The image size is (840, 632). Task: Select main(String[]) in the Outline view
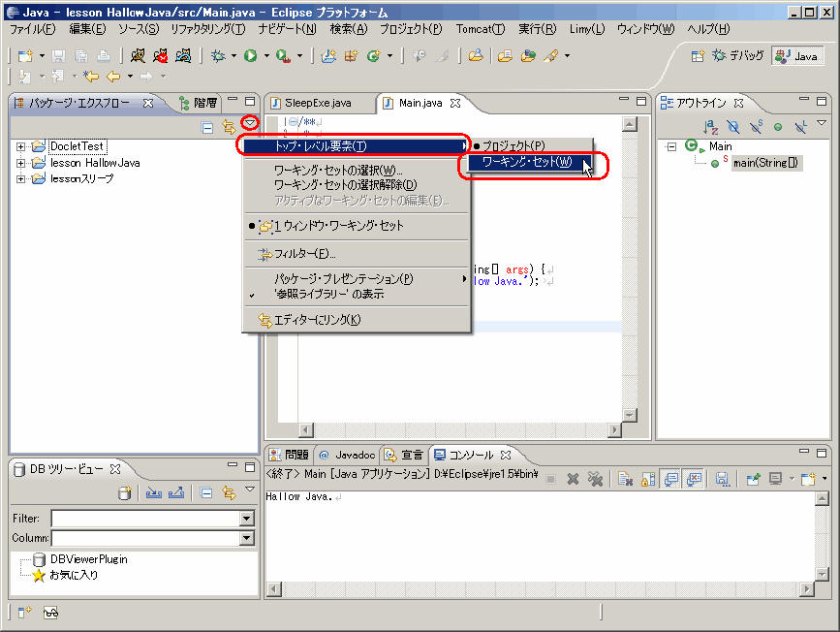coord(764,162)
